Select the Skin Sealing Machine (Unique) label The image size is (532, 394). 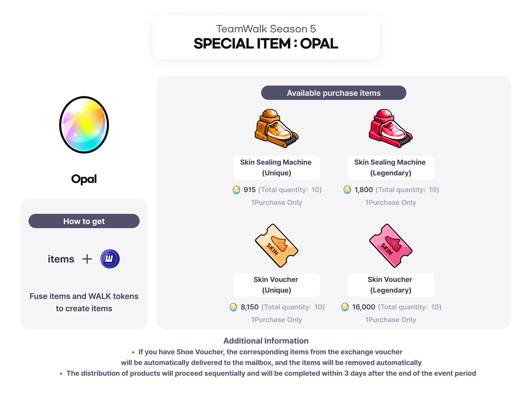tap(276, 168)
